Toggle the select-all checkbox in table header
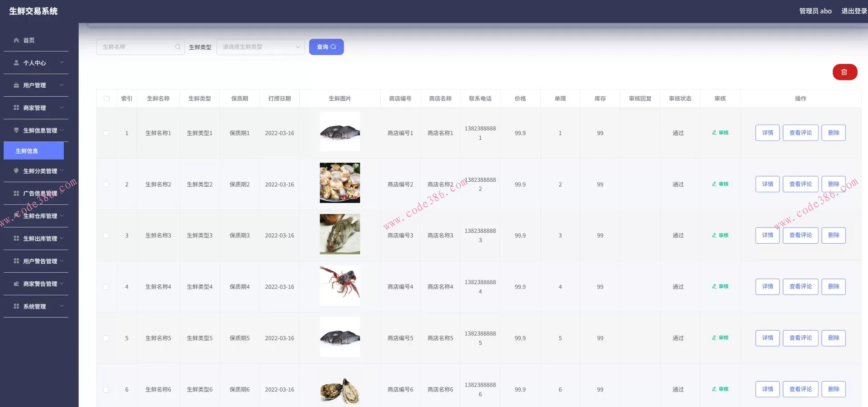The height and width of the screenshot is (407, 868). (x=107, y=98)
